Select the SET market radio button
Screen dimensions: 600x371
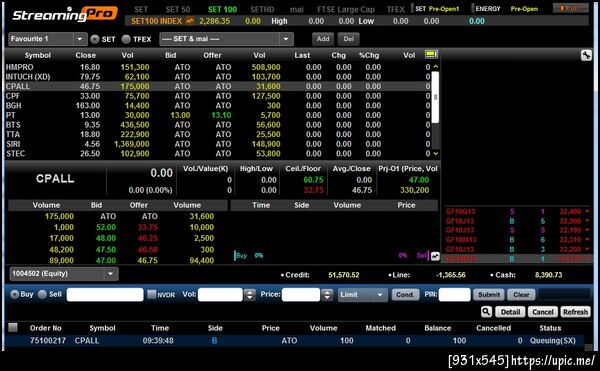[95, 39]
